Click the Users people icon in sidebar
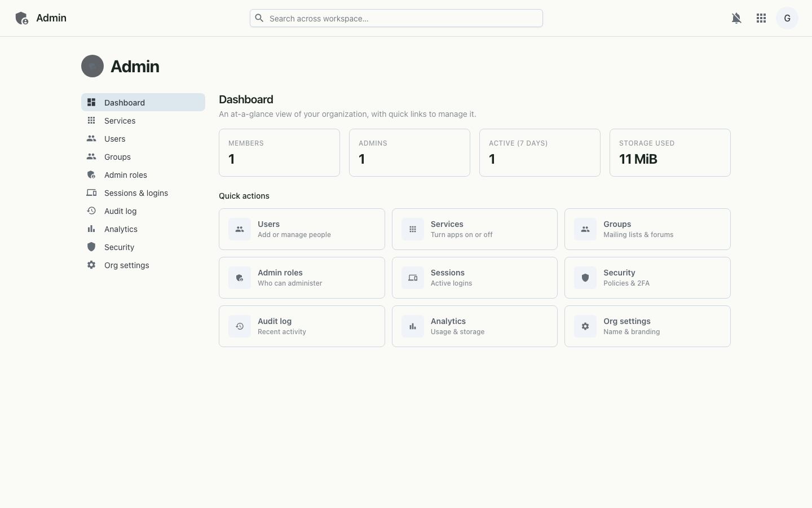Screen dimensions: 812x508 pyautogui.click(x=91, y=138)
